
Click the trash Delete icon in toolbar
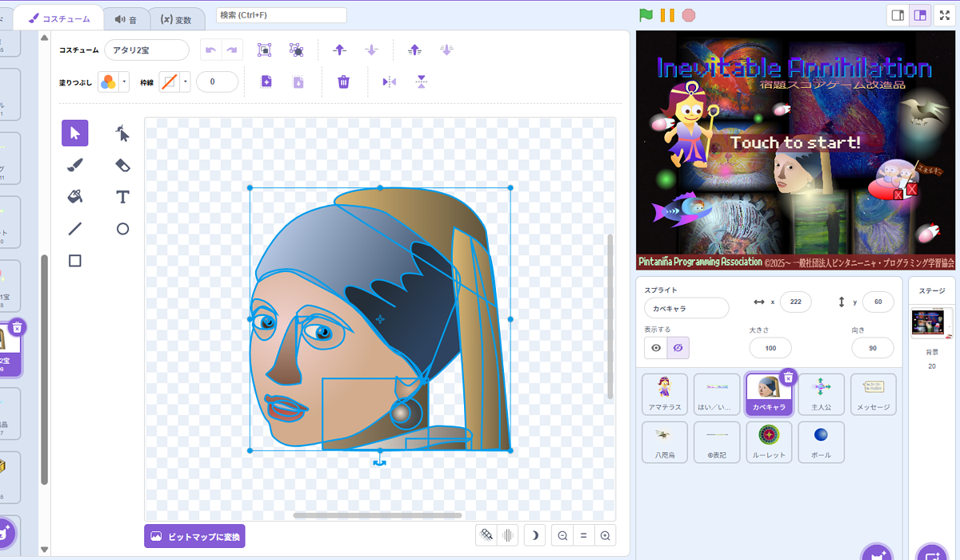coord(343,82)
